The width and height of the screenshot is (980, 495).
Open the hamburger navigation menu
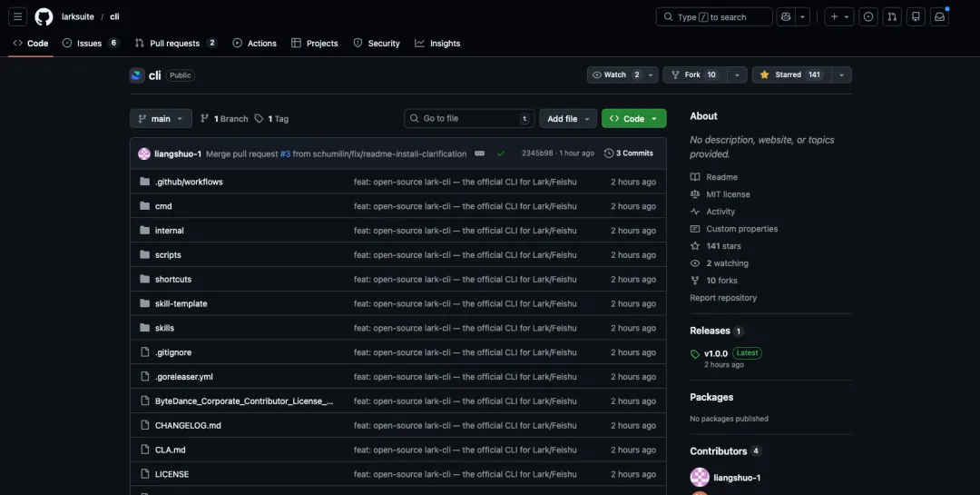[x=17, y=17]
